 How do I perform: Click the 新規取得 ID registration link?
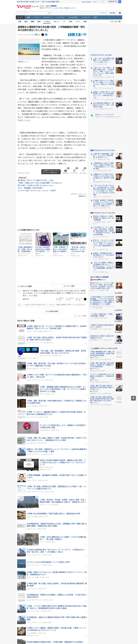(x=54, y=6)
